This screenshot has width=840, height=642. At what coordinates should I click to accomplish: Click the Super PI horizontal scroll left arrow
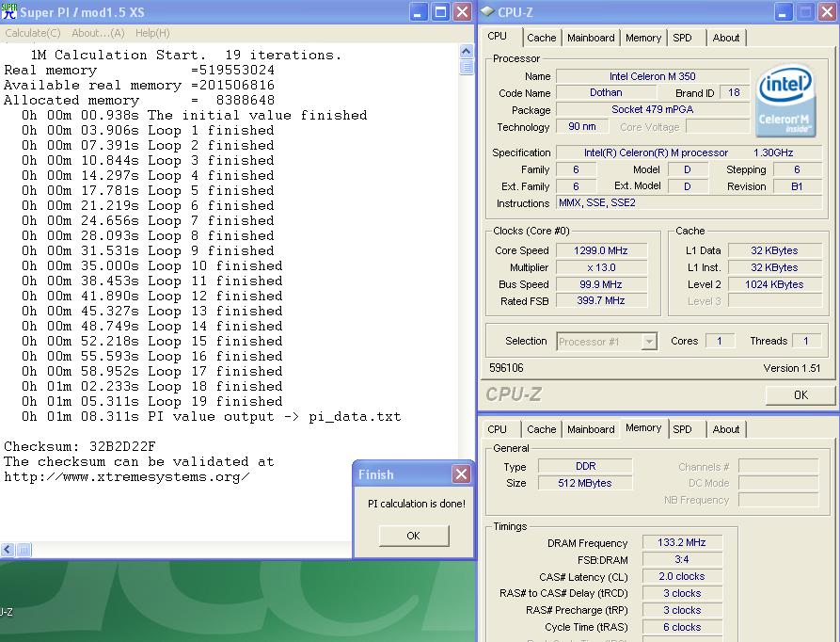pos(8,550)
